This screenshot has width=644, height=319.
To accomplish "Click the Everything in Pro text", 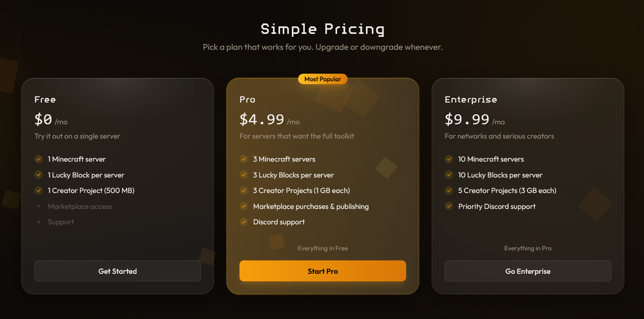I will pyautogui.click(x=528, y=248).
